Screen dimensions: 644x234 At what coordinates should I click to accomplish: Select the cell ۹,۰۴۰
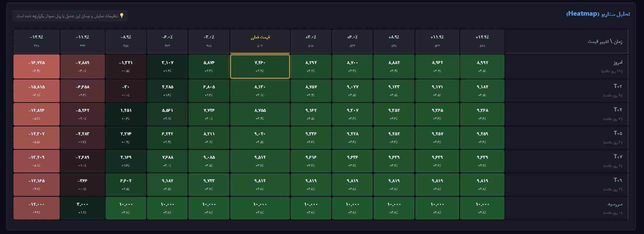point(260,137)
